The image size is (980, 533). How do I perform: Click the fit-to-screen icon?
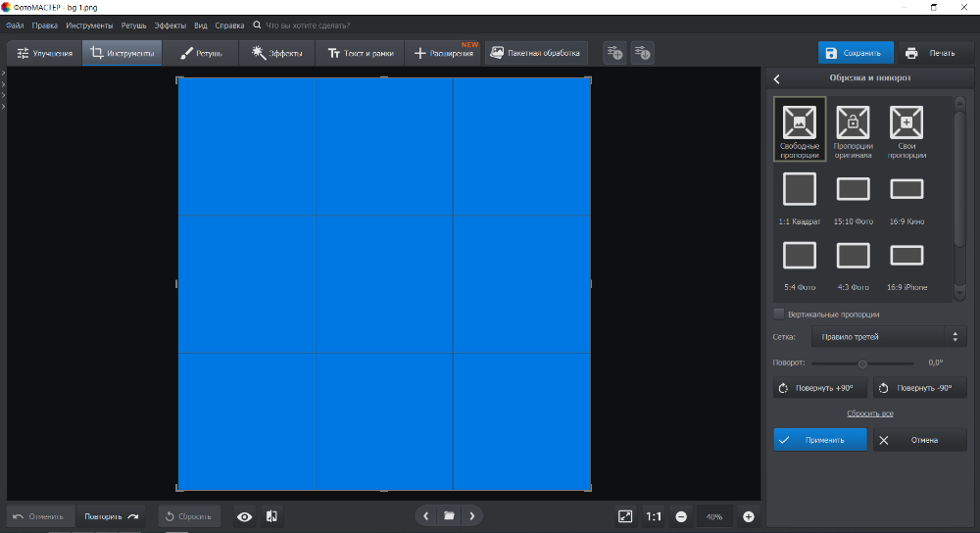tap(625, 516)
